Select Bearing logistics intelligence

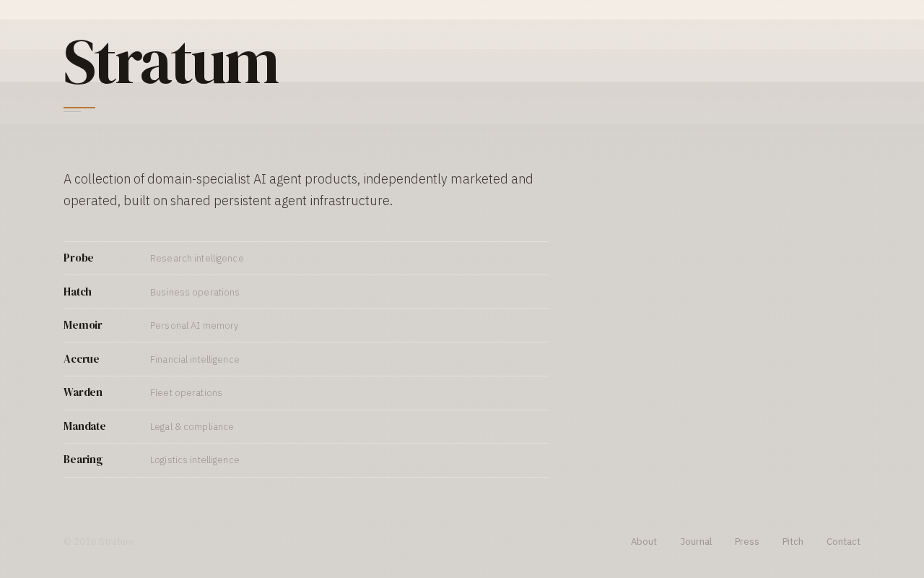(82, 460)
